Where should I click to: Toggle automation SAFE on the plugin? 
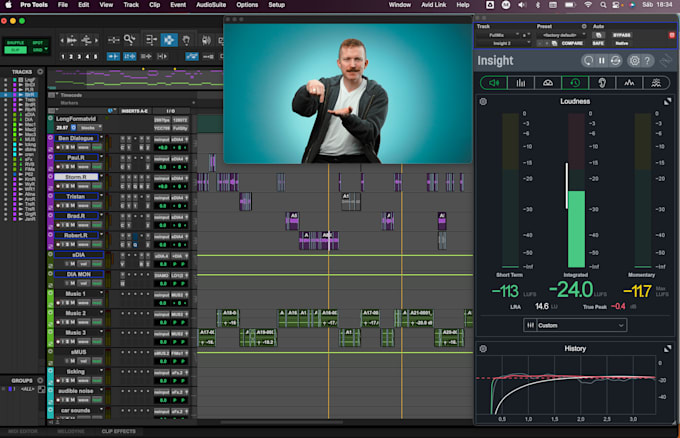click(x=598, y=43)
